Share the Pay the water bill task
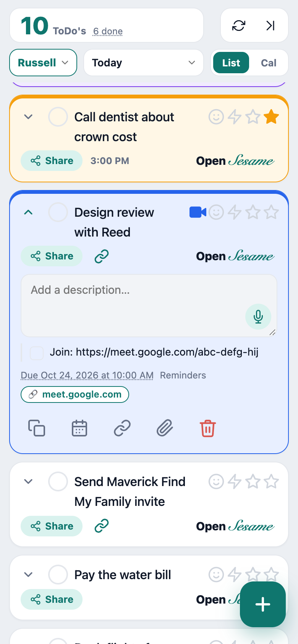Screen dimensions: 298x644 [52, 599]
